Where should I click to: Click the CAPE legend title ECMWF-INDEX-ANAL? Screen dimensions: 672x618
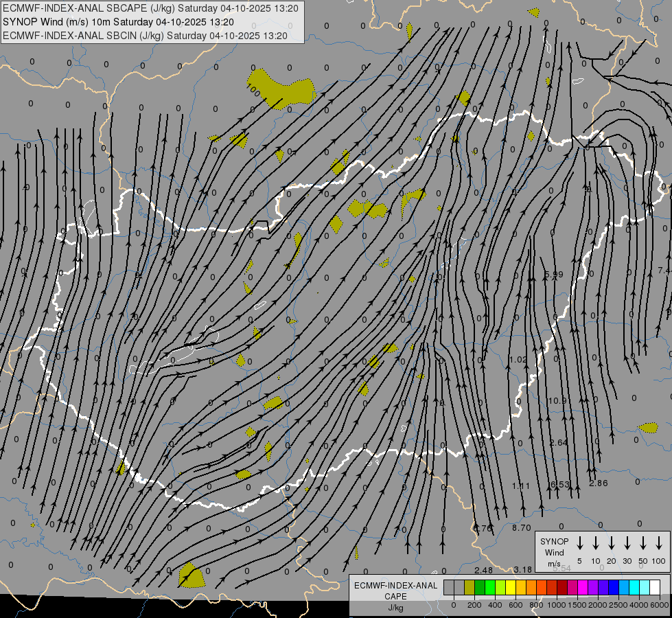point(395,586)
